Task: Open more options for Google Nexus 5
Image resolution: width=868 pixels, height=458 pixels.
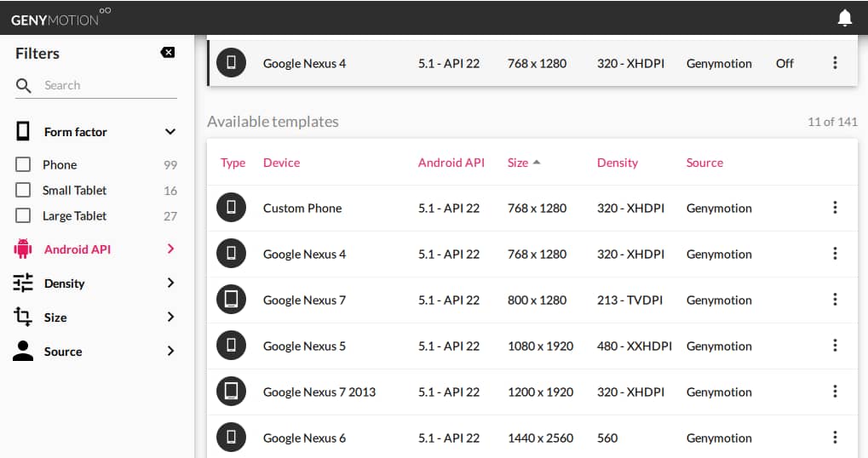Action: 835,345
